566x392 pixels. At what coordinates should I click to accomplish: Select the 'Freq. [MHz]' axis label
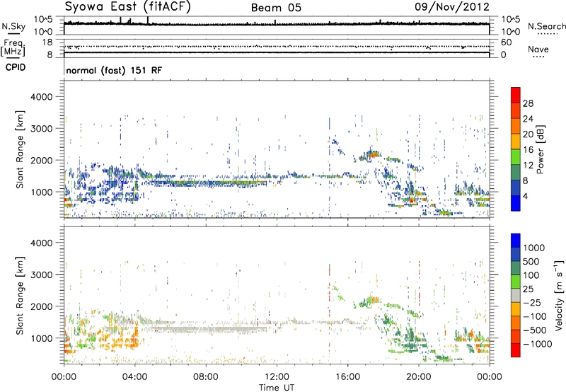(13, 48)
